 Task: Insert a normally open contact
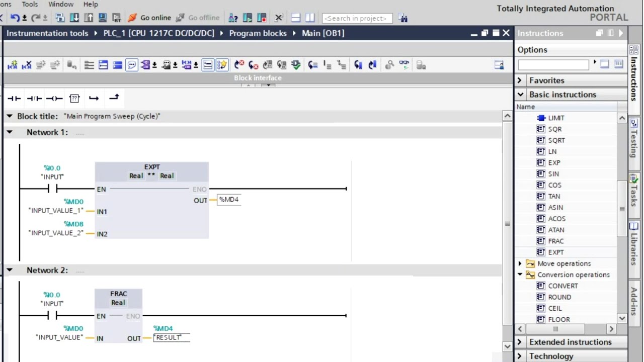point(14,99)
